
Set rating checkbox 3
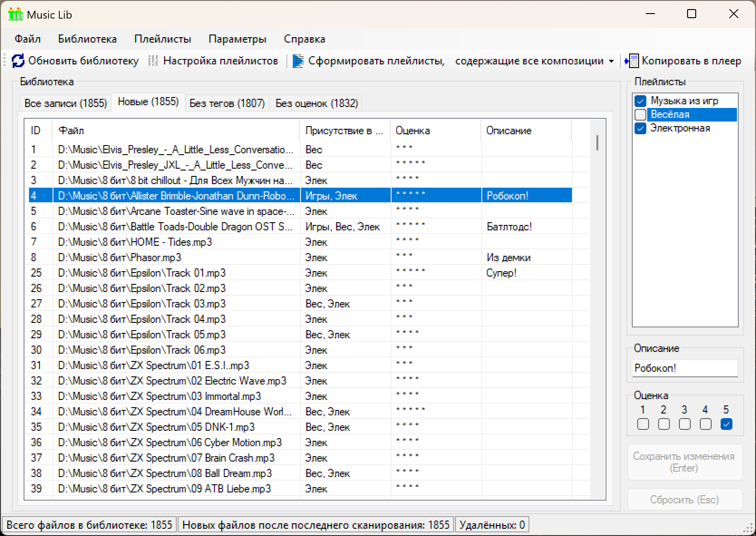point(684,424)
